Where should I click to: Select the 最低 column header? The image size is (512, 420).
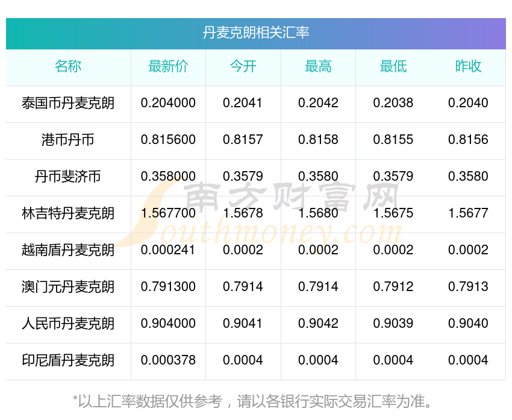[x=393, y=67]
